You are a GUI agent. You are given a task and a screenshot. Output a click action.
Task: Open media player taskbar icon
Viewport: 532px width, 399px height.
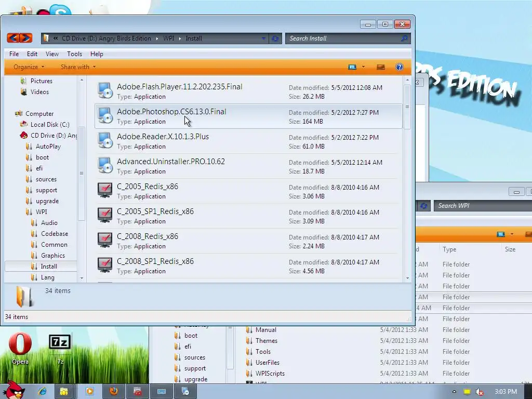90,392
